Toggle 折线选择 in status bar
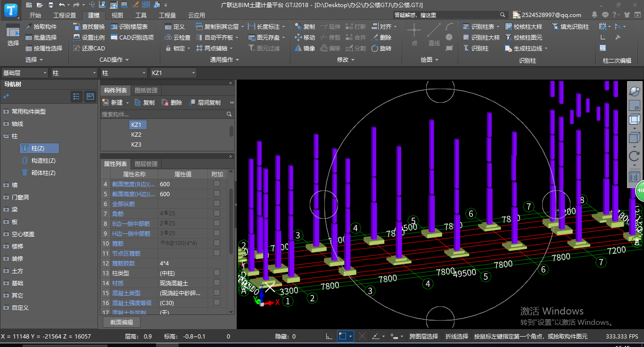This screenshot has width=644, height=347. click(x=457, y=336)
